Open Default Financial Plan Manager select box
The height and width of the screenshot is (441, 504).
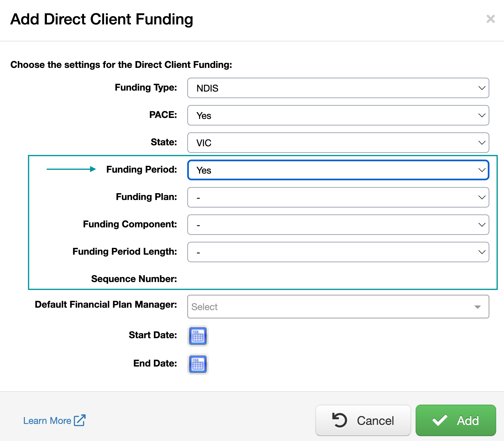[x=338, y=307]
